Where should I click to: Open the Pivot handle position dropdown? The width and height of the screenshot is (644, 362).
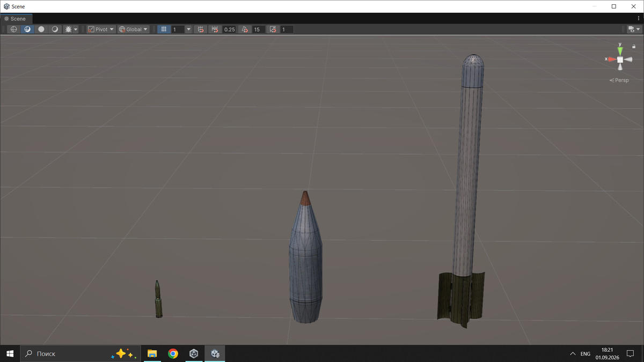tap(101, 29)
